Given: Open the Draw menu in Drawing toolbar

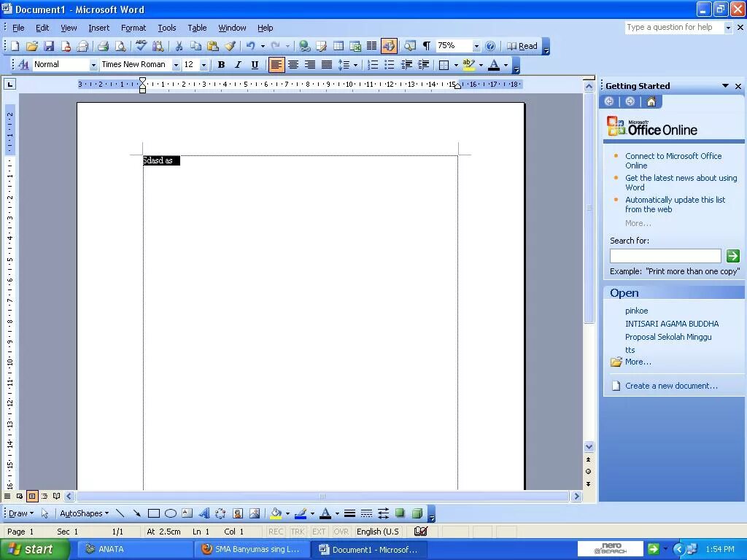Looking at the screenshot, I should [x=21, y=513].
